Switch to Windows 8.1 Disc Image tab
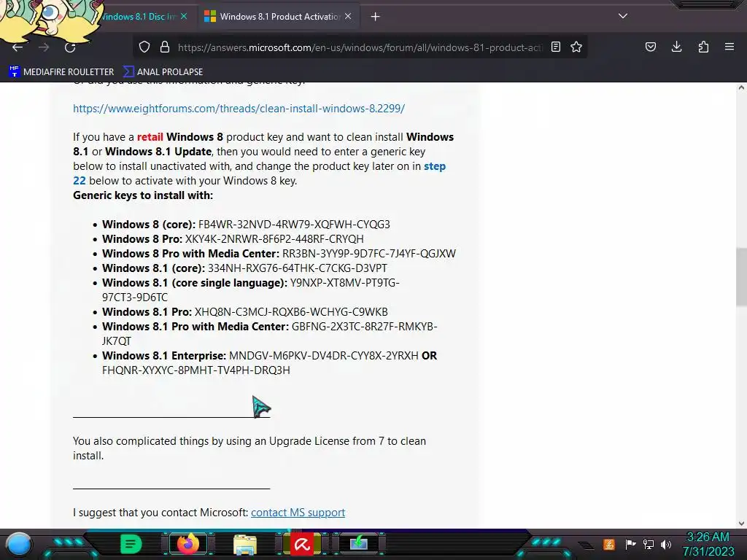This screenshot has width=747, height=560. point(138,17)
